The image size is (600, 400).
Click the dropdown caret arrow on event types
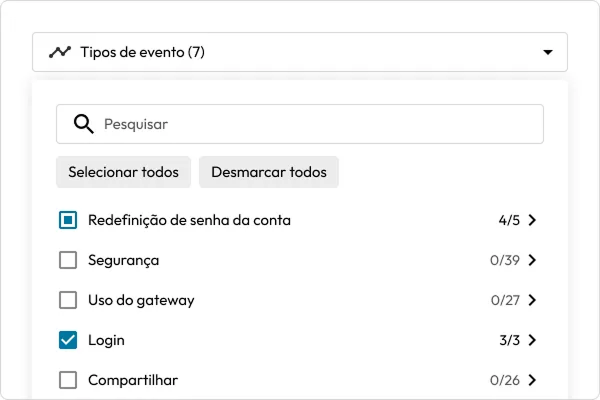tap(548, 52)
